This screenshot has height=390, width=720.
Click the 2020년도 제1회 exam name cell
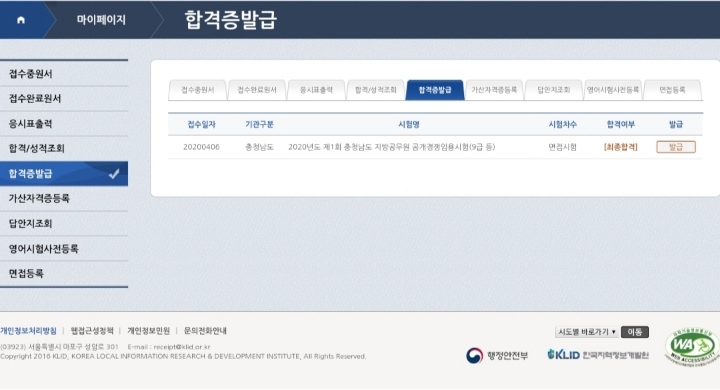(x=392, y=147)
